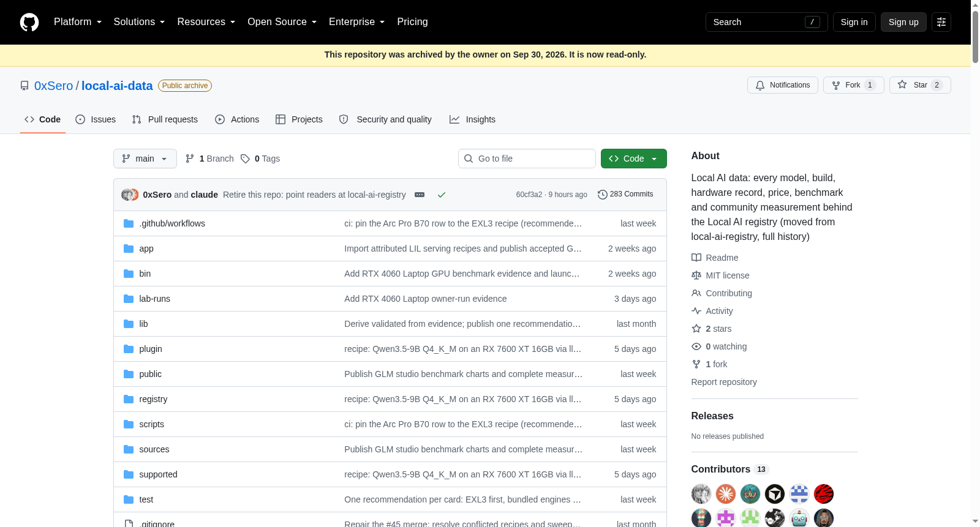Switch to the Actions tab

pyautogui.click(x=237, y=119)
